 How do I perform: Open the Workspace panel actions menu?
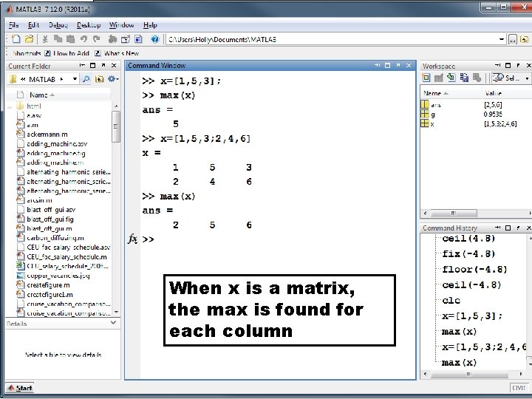pos(497,65)
